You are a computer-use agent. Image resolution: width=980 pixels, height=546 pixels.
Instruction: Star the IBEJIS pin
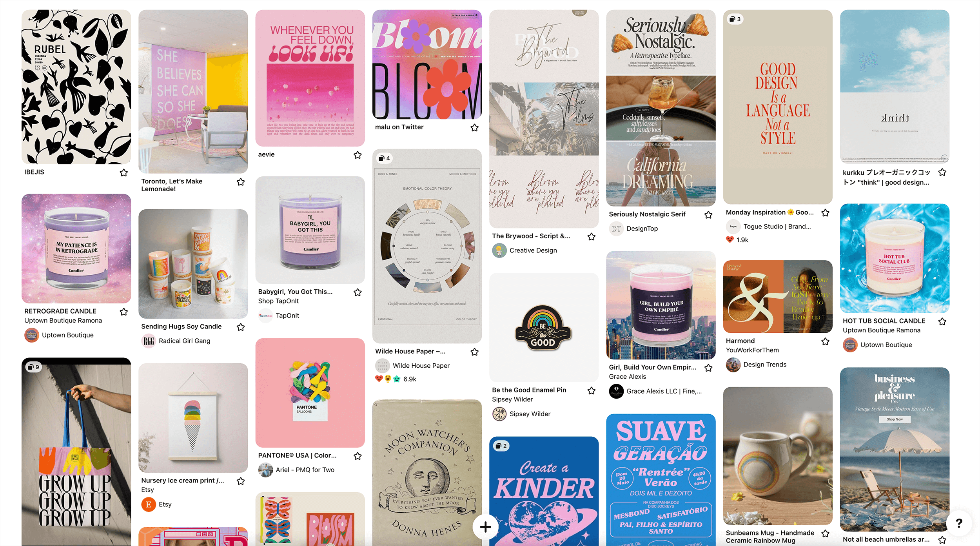[x=124, y=172]
